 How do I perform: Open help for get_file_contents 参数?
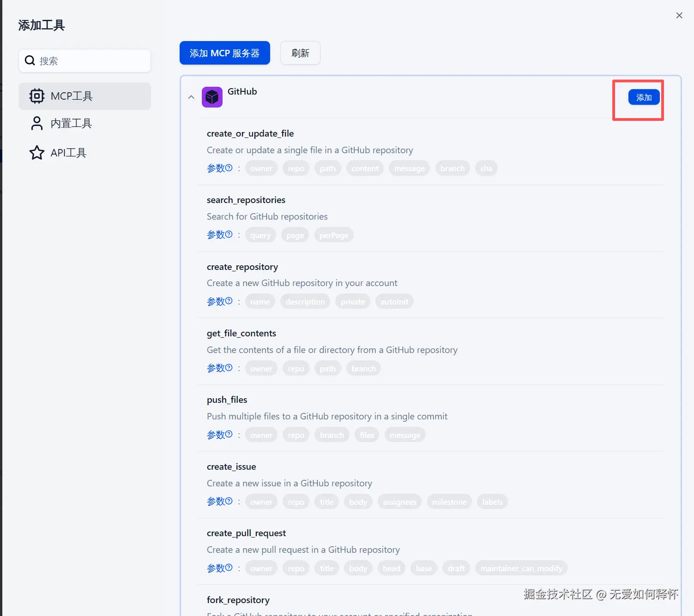point(229,367)
